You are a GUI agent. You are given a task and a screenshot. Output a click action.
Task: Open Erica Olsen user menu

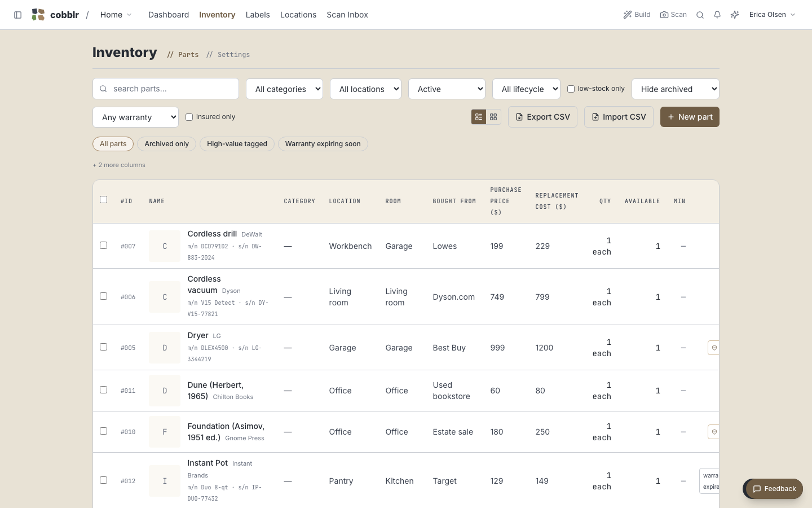click(x=772, y=15)
